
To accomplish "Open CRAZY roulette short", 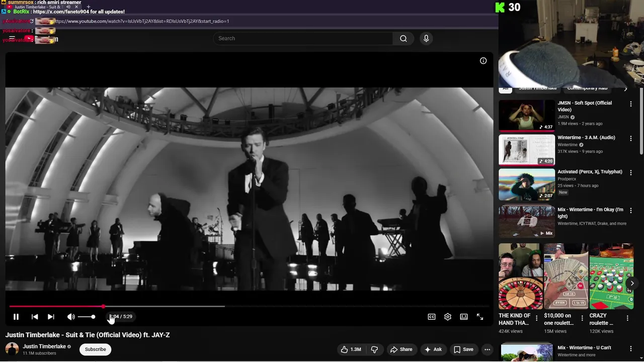I will [611, 276].
